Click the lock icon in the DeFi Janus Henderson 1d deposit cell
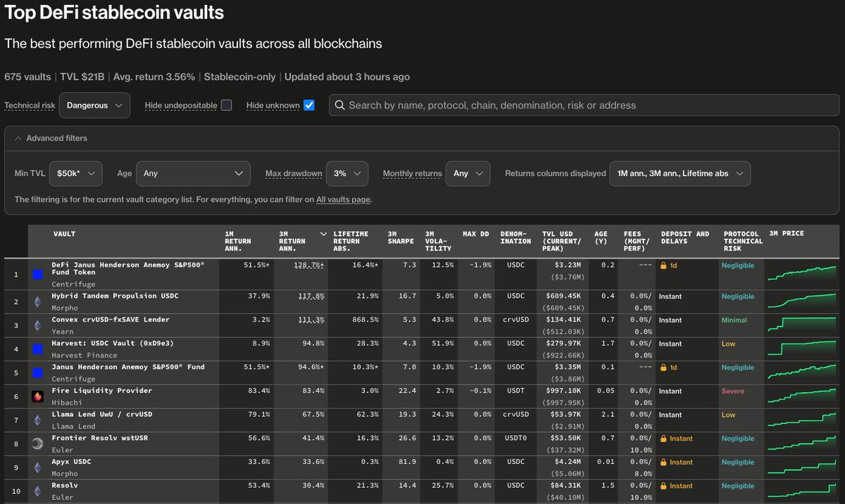Image resolution: width=845 pixels, height=504 pixels. click(x=663, y=266)
